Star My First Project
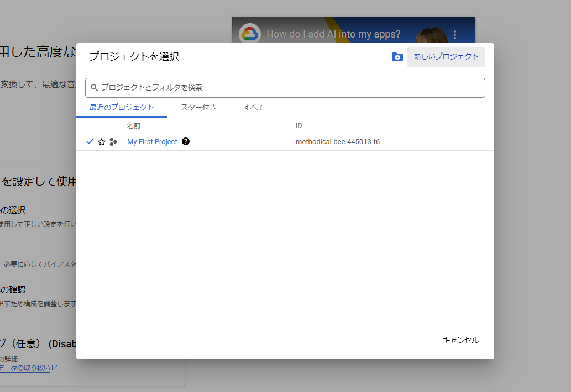The image size is (571, 392). point(101,142)
